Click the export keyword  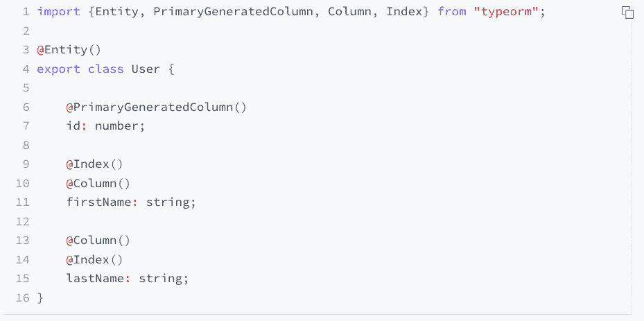[x=58, y=69]
